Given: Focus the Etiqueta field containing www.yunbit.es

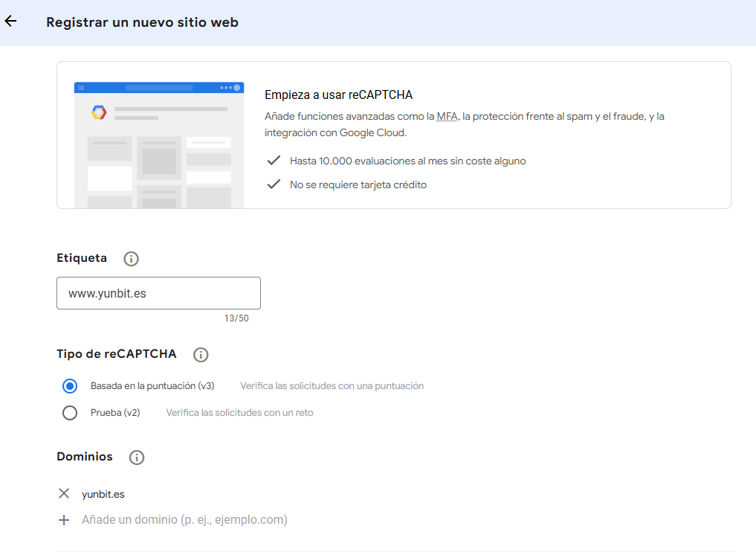Looking at the screenshot, I should tap(158, 293).
